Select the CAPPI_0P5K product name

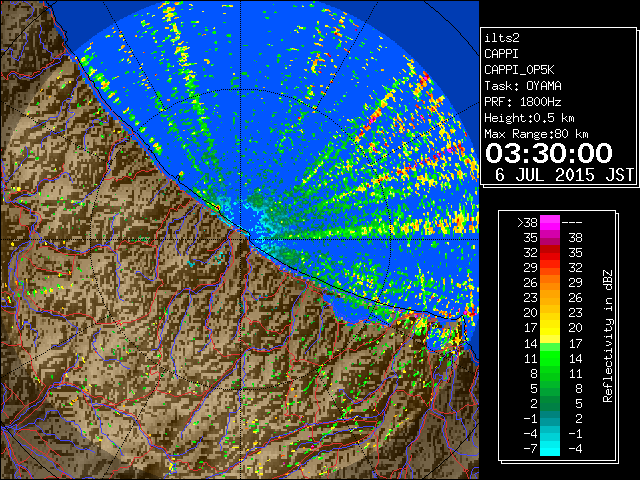519,70
